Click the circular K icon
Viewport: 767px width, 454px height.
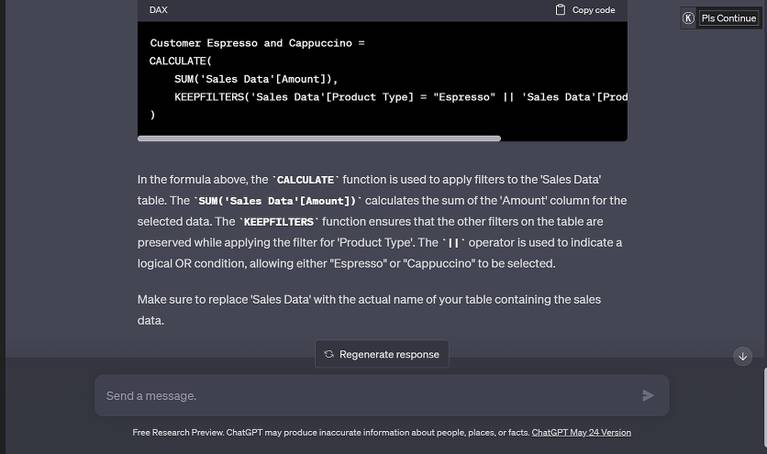tap(688, 18)
